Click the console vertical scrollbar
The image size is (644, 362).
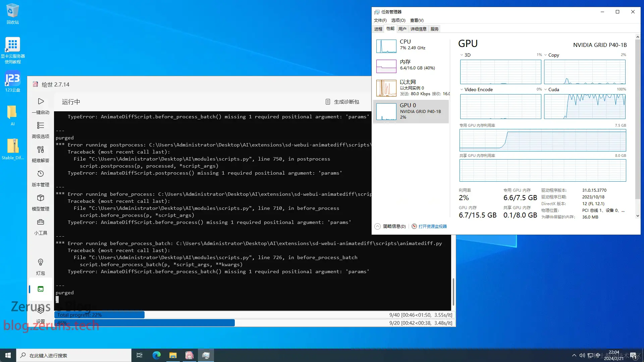tap(453, 292)
